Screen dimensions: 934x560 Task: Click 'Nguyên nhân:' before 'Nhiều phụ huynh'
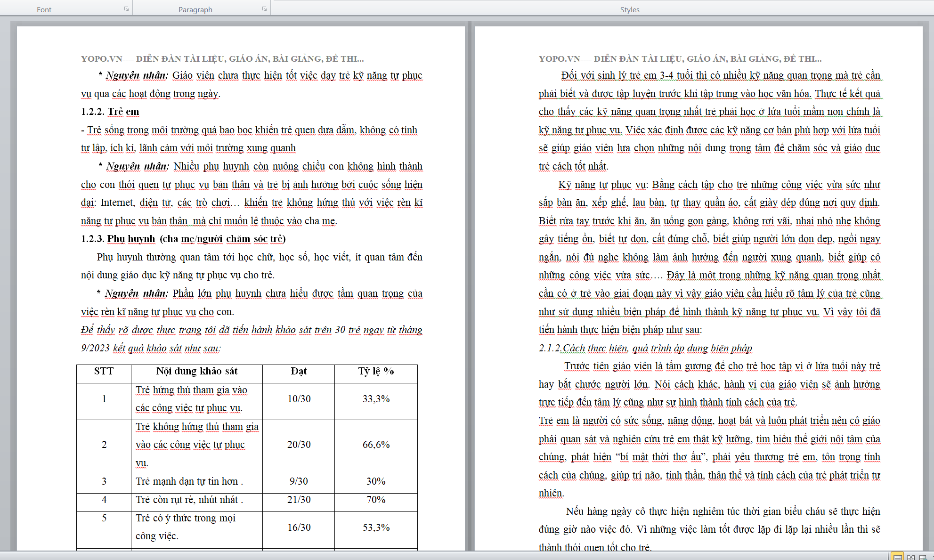[x=138, y=166]
